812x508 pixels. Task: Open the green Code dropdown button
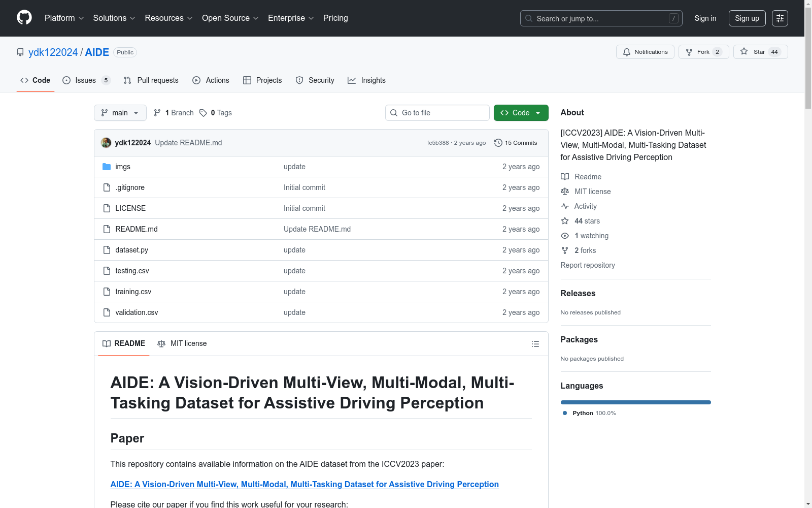pyautogui.click(x=521, y=113)
